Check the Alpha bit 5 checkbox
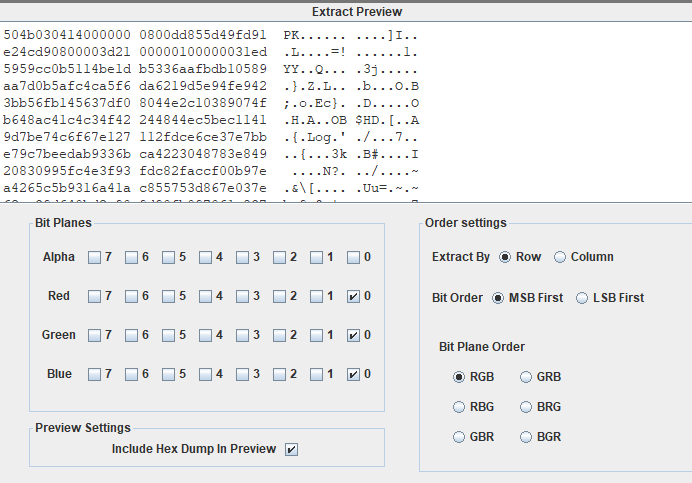 (168, 257)
